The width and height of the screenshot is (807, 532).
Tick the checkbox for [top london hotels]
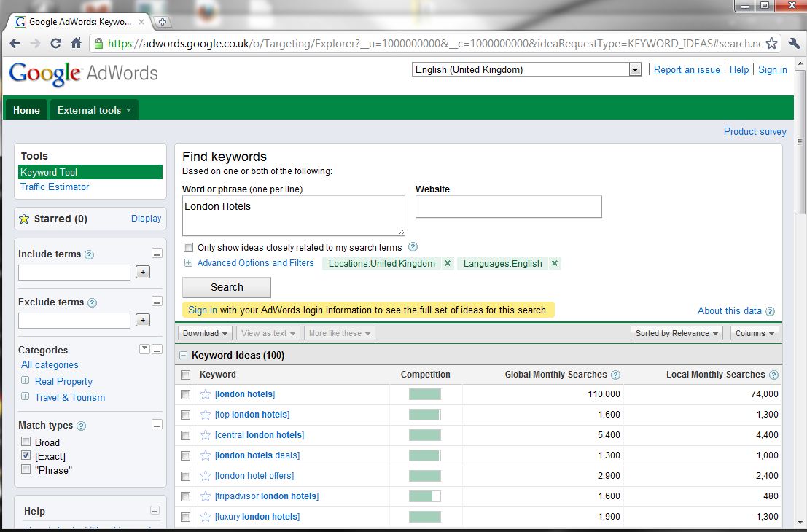[x=186, y=415]
